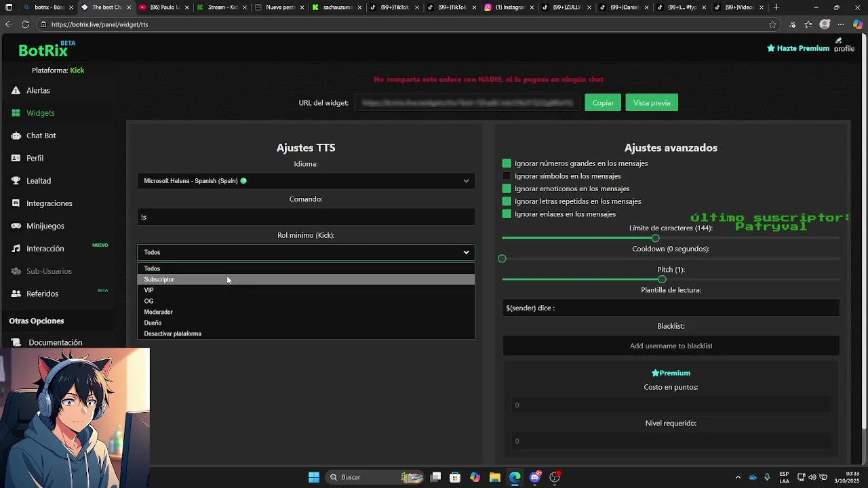Adjust the Pitch slider handle
This screenshot has height=488, width=868.
tap(662, 279)
